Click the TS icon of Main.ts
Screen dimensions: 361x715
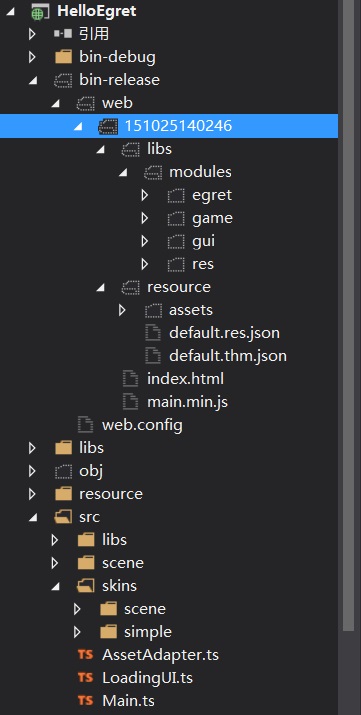pos(86,701)
